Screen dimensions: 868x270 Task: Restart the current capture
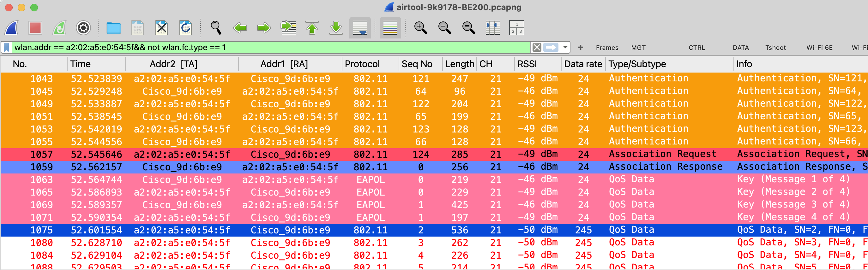(x=59, y=28)
